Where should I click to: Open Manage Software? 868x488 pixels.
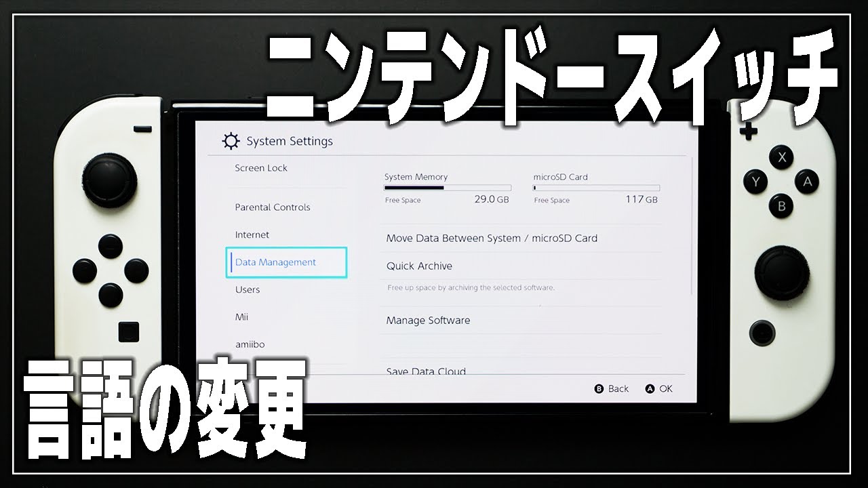[x=428, y=320]
